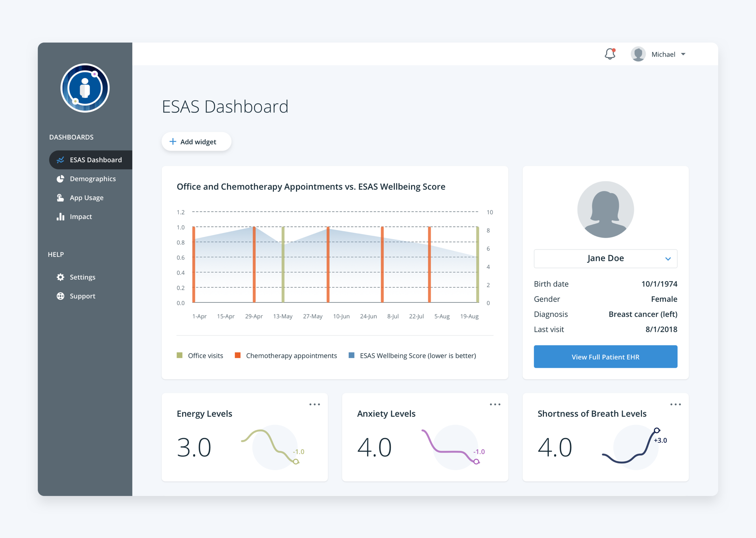Click the Anxiety Levels widget title

coord(386,414)
